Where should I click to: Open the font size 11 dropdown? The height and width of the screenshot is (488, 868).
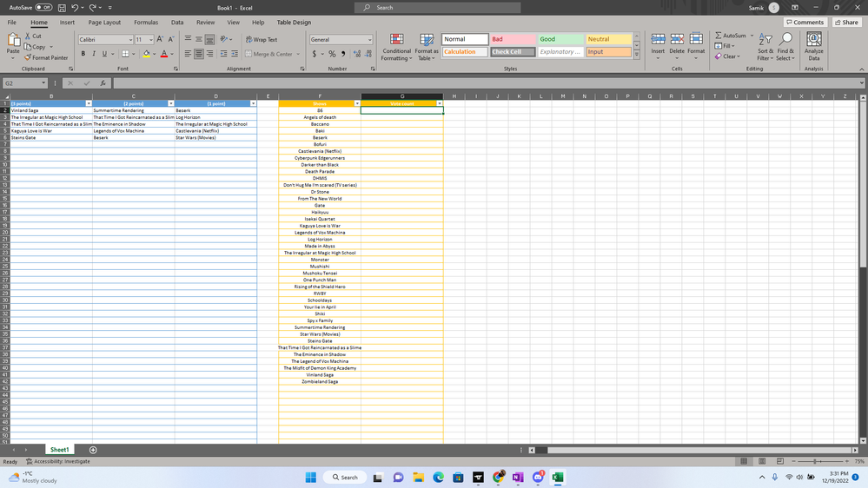150,40
